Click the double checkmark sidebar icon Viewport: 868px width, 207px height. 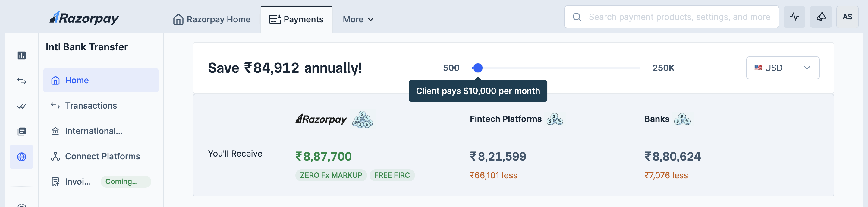22,106
